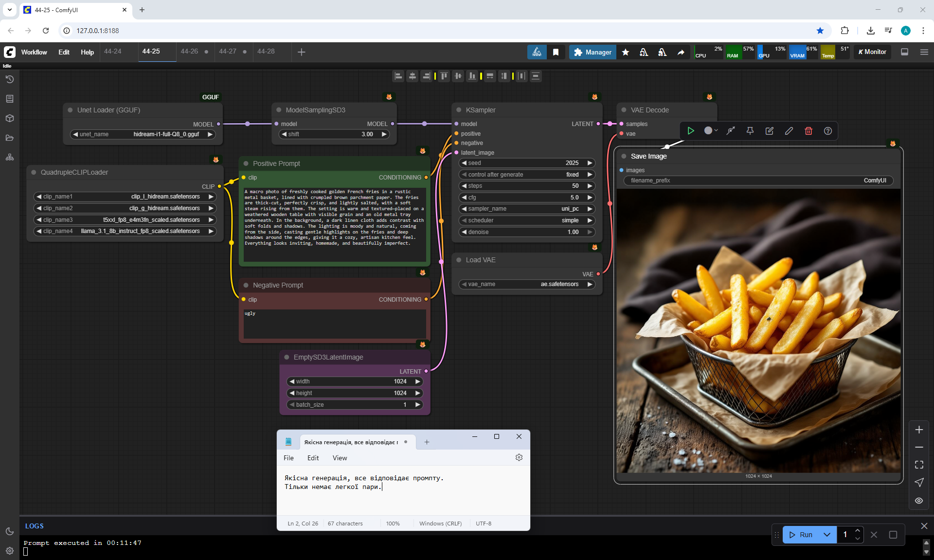Open node color picker dropdown

click(x=711, y=131)
